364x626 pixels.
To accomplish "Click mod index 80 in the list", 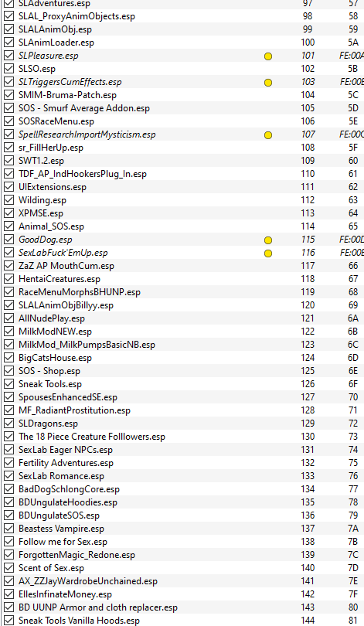I will pyautogui.click(x=353, y=607).
